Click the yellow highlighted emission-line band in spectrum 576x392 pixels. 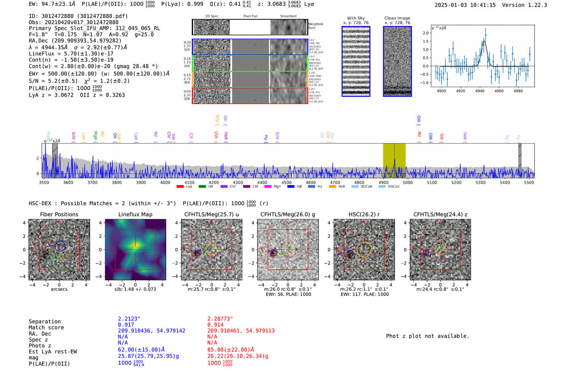(x=394, y=160)
